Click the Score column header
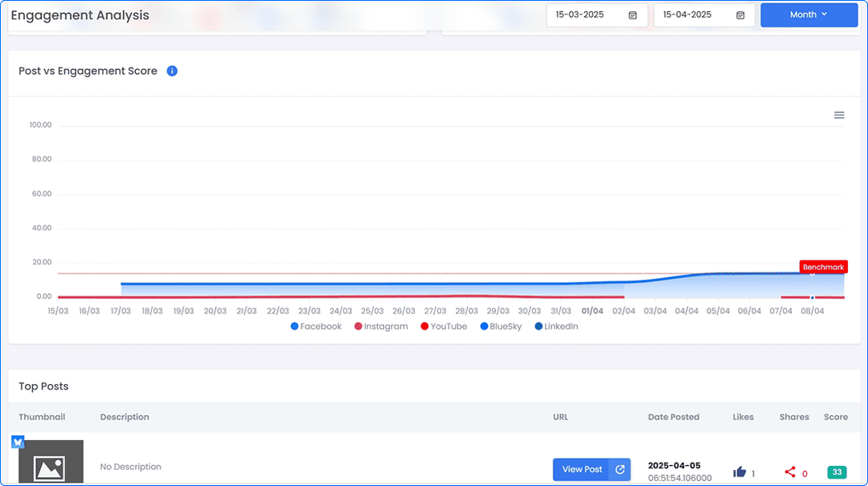 835,417
